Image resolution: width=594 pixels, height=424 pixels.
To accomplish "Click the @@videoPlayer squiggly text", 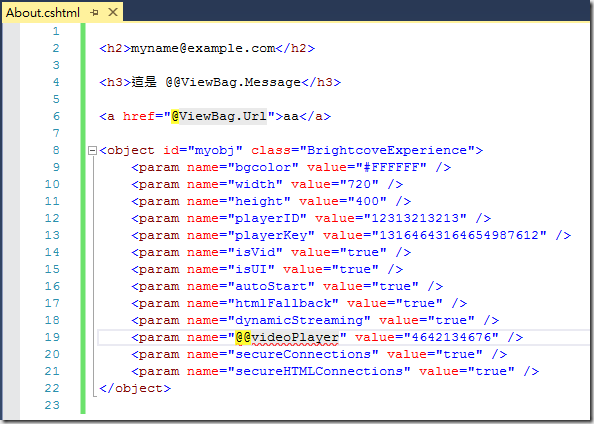I will (287, 337).
